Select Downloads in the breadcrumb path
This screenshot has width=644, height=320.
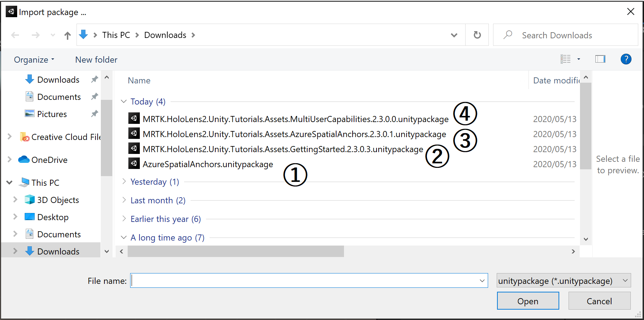click(x=165, y=35)
